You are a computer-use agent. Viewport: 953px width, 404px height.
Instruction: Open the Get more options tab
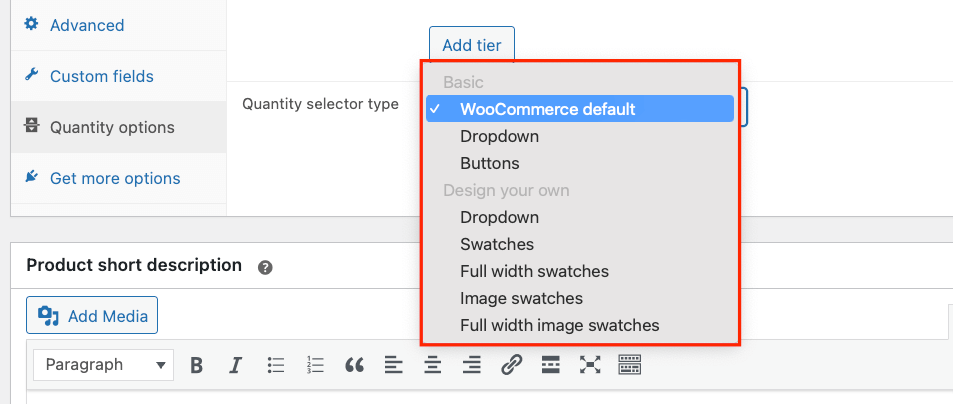(119, 178)
